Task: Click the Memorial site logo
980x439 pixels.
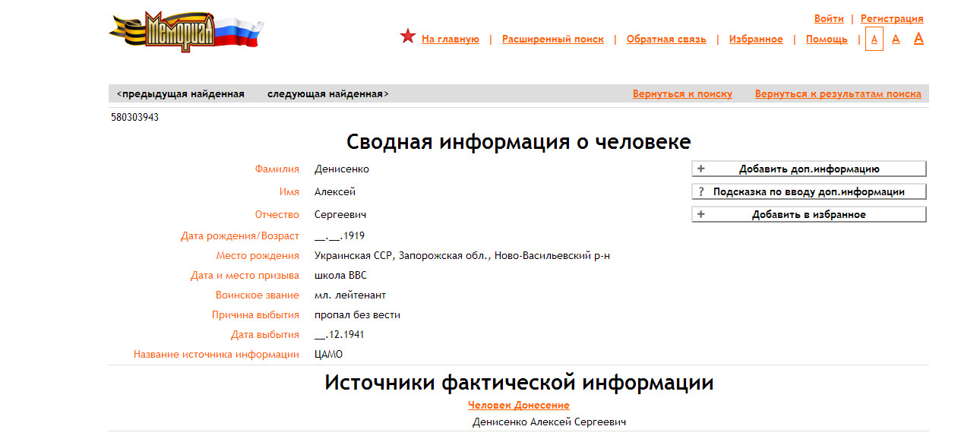Action: 185,31
